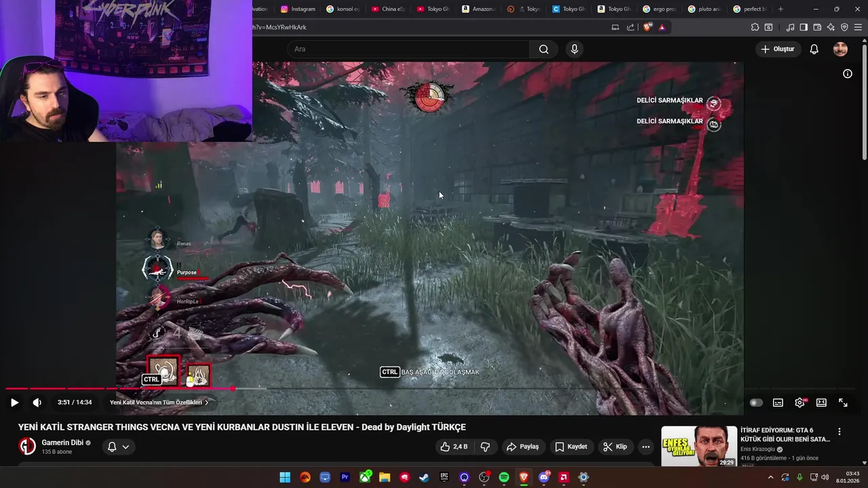Image resolution: width=868 pixels, height=488 pixels.
Task: Open video player settings gear
Action: coord(800,403)
